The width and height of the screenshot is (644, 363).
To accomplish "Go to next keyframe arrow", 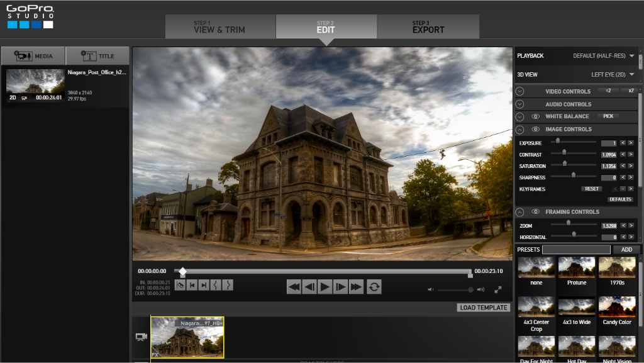I will point(631,189).
